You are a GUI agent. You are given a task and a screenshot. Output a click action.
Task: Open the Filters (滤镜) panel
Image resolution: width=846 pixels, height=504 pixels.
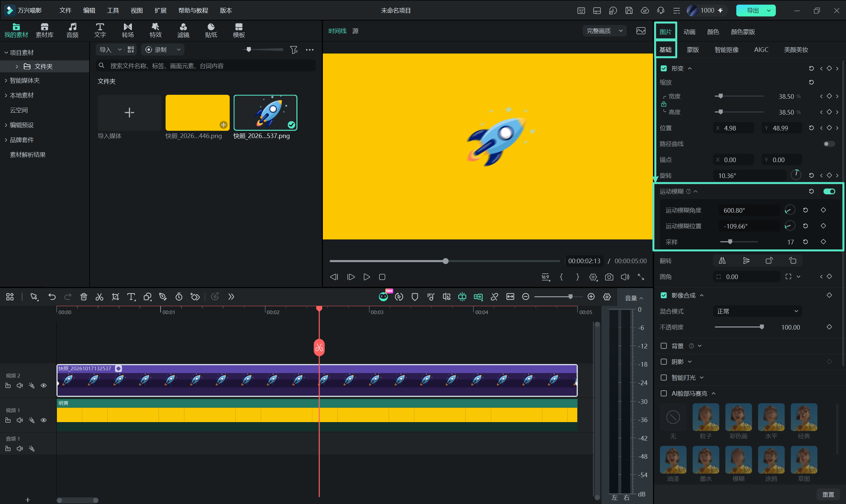183,30
